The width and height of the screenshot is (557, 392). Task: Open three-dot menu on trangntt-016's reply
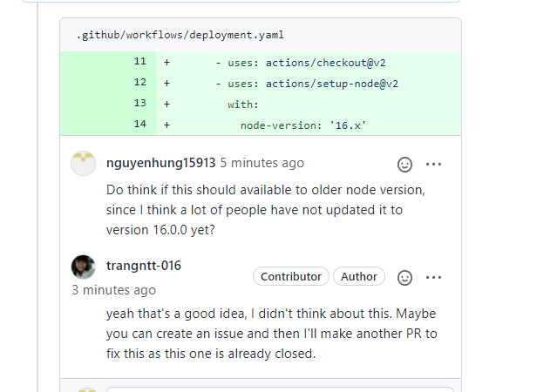click(433, 277)
